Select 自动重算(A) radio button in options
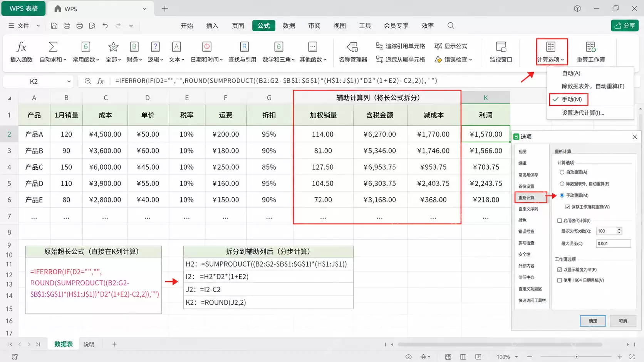This screenshot has height=362, width=644. click(562, 172)
